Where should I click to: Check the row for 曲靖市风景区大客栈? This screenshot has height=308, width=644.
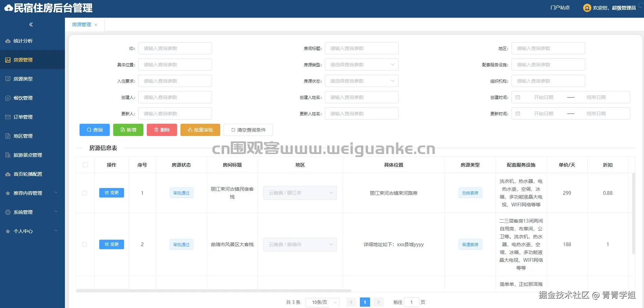tap(85, 244)
